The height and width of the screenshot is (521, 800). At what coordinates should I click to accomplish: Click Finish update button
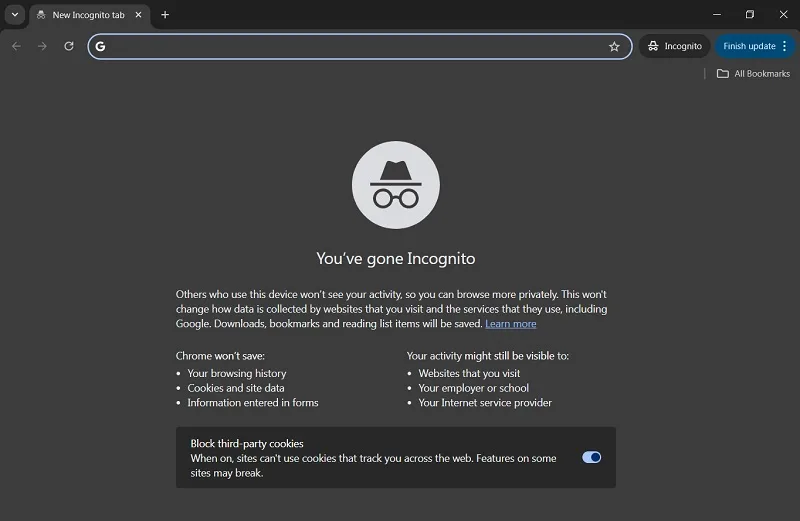(x=749, y=46)
